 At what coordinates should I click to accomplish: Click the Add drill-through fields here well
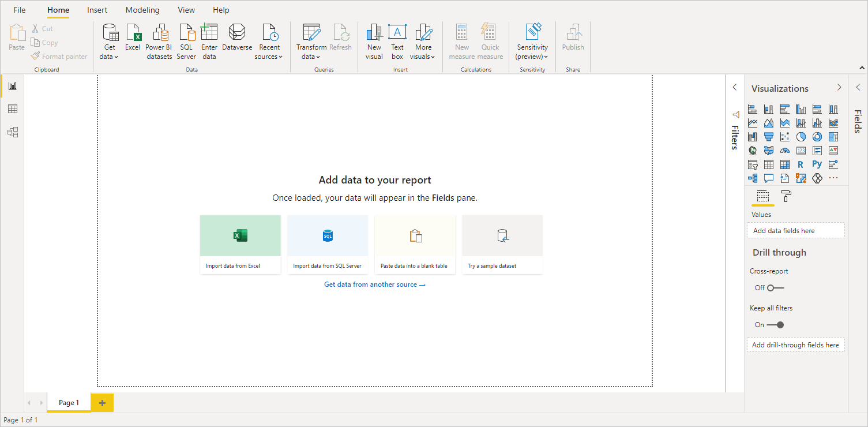(796, 345)
